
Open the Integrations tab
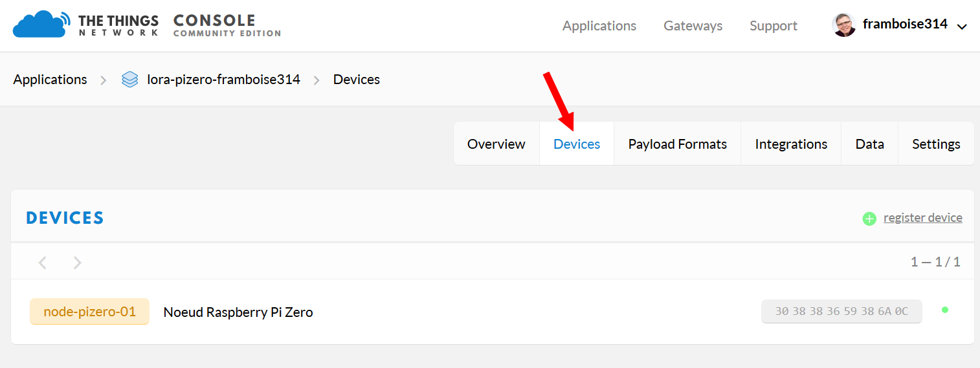(x=791, y=144)
